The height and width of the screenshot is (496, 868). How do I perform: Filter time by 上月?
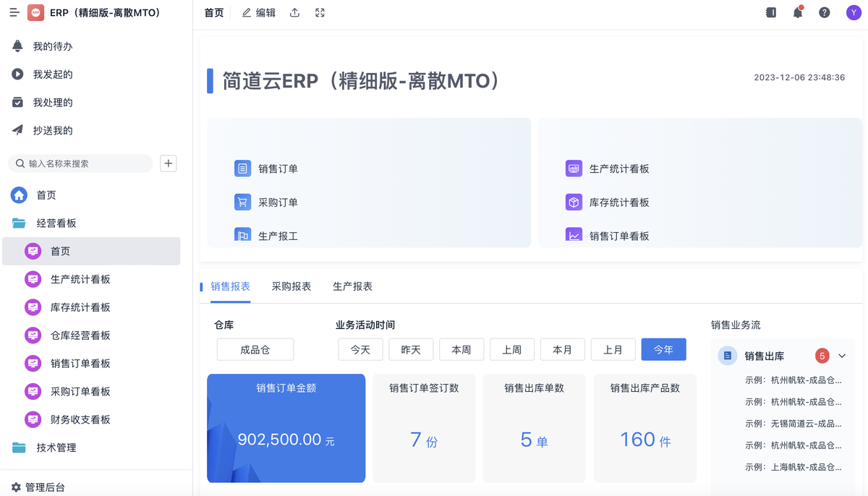[x=613, y=349]
